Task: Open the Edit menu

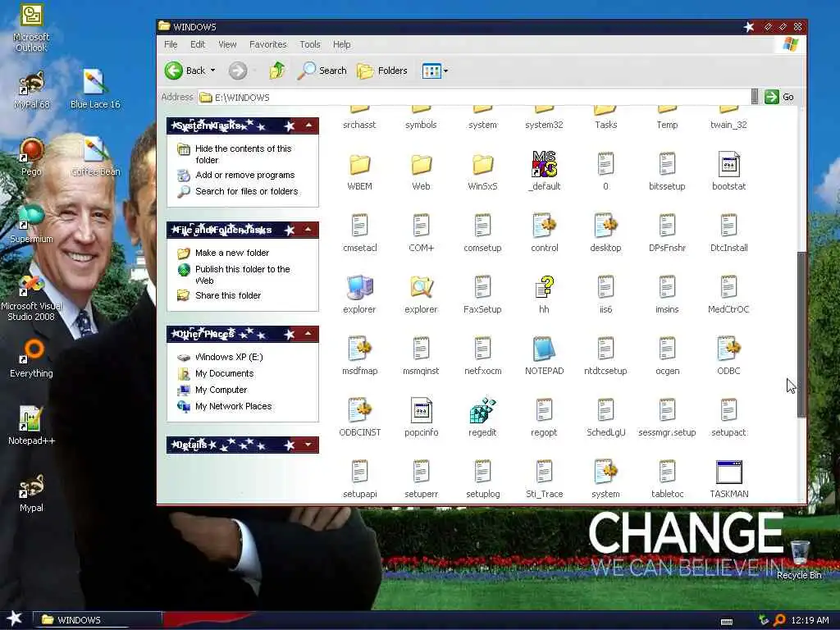Action: [x=198, y=44]
